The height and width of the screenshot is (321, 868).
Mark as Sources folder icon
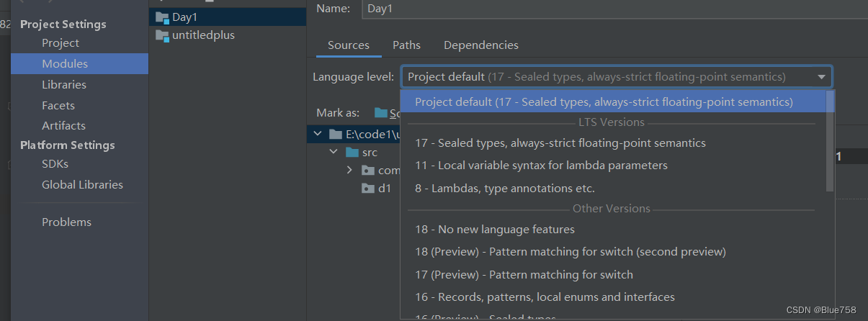tap(380, 113)
